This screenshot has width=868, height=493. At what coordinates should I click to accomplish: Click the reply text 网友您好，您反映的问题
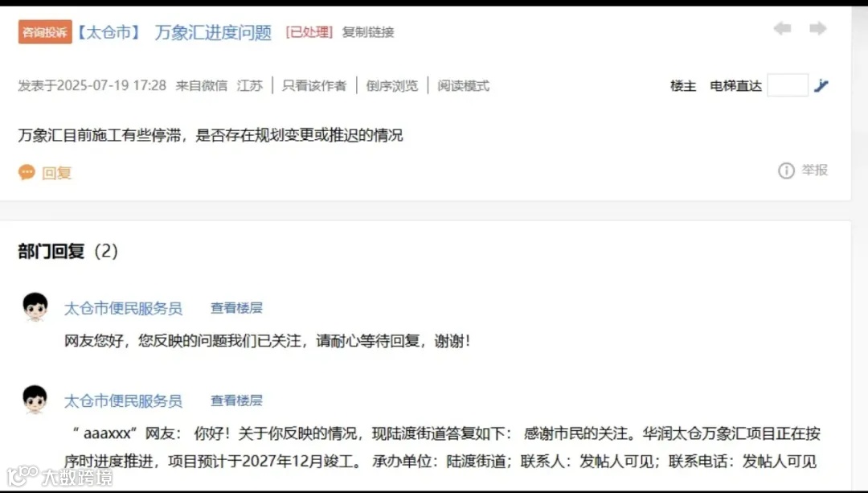pyautogui.click(x=268, y=341)
